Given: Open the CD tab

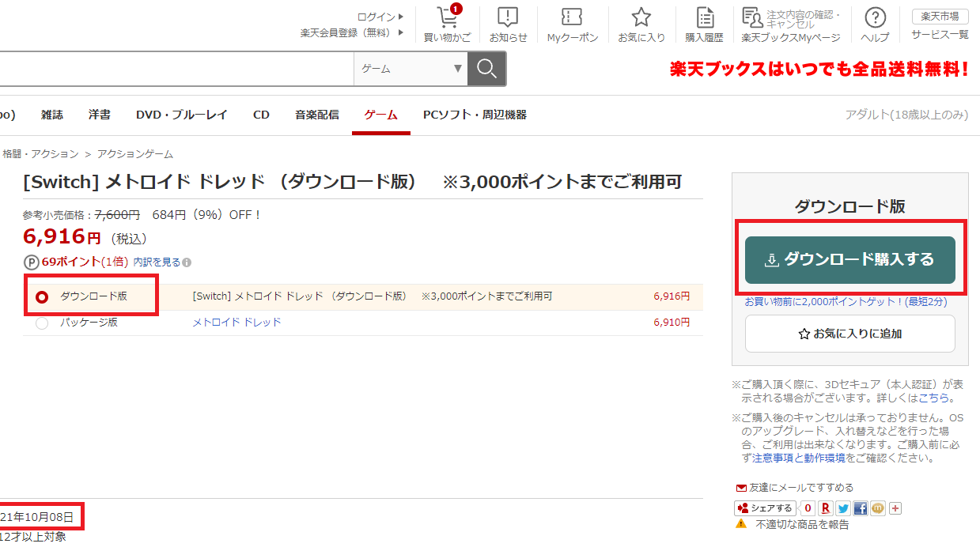Looking at the screenshot, I should pyautogui.click(x=261, y=115).
